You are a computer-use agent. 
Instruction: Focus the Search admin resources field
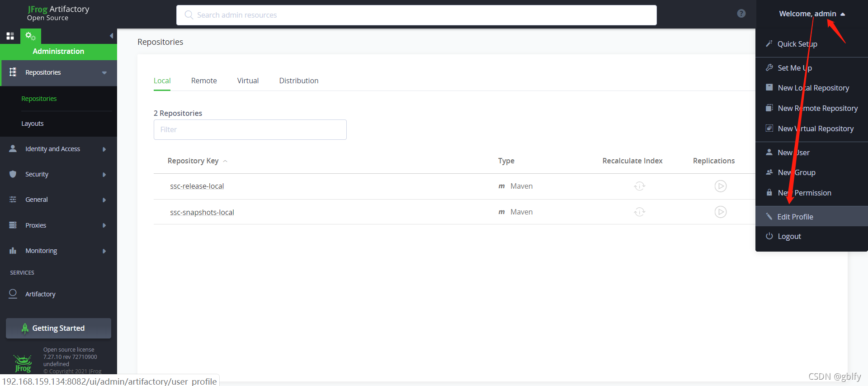click(x=416, y=15)
